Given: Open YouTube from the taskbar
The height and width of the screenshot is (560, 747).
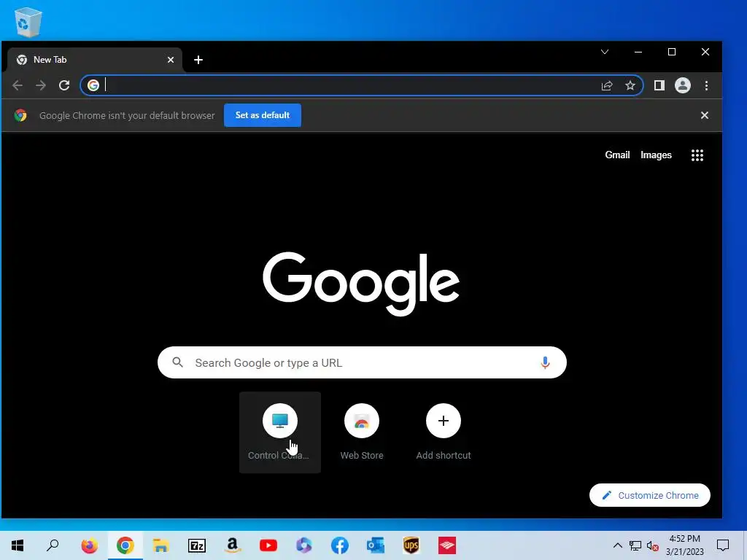Looking at the screenshot, I should pos(268,545).
